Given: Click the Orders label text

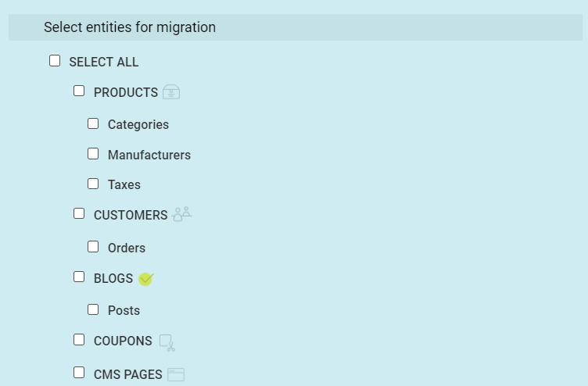Looking at the screenshot, I should (x=127, y=248).
